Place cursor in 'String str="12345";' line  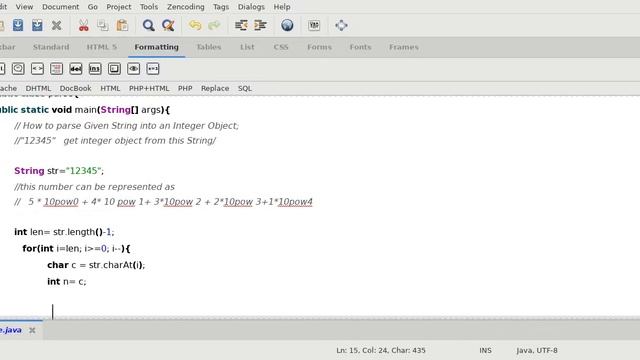tap(59, 171)
